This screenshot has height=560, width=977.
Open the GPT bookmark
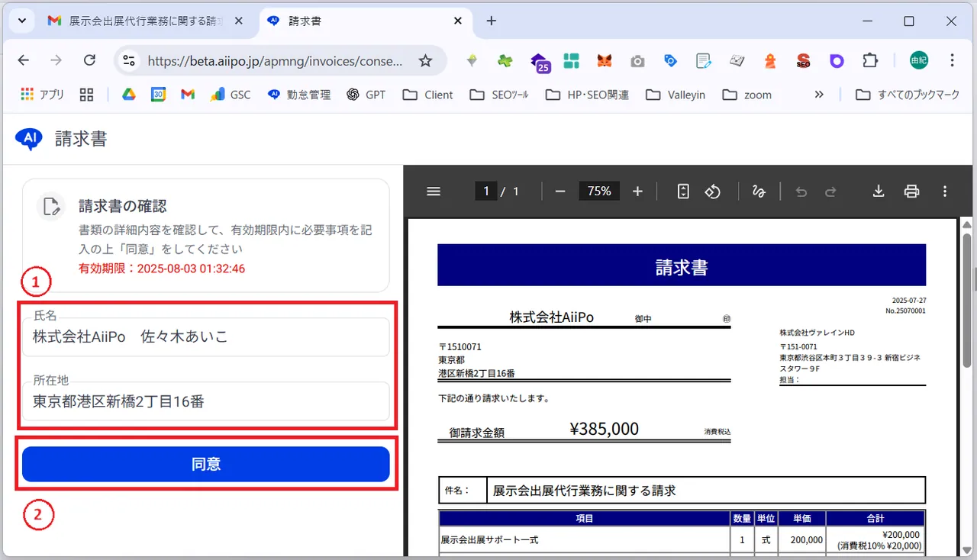point(366,95)
